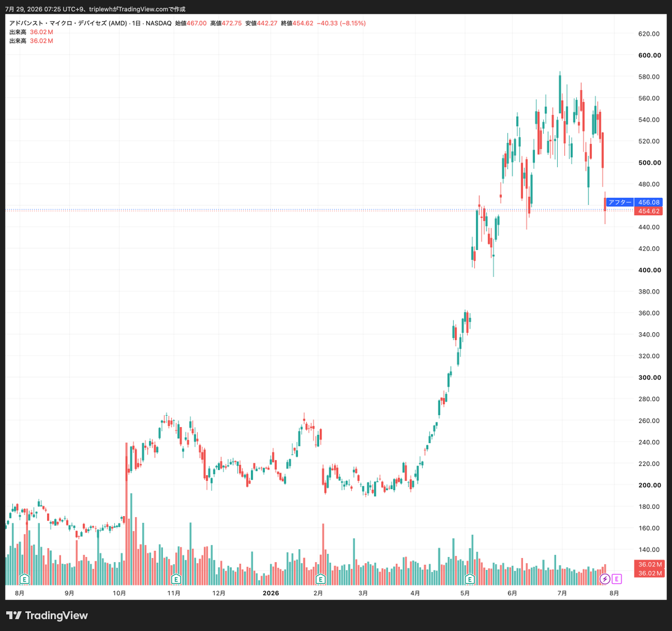
Task: Click the 4月 label on time axis
Action: [415, 593]
